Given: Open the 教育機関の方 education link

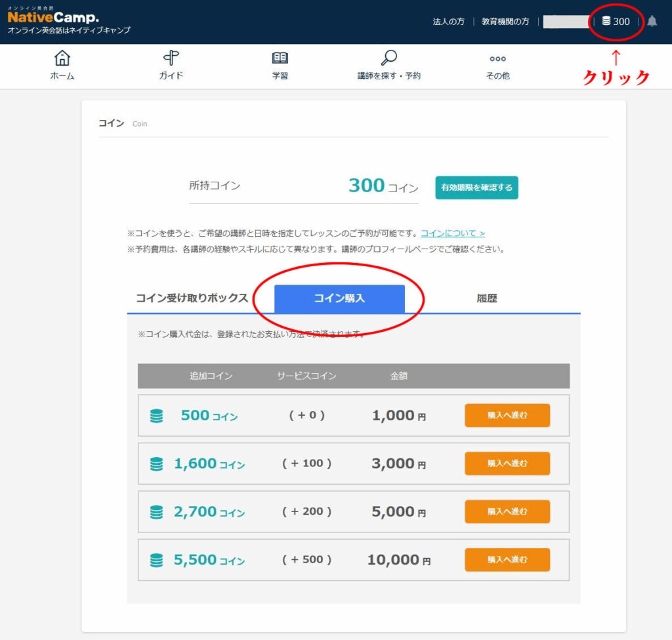Looking at the screenshot, I should (x=505, y=22).
